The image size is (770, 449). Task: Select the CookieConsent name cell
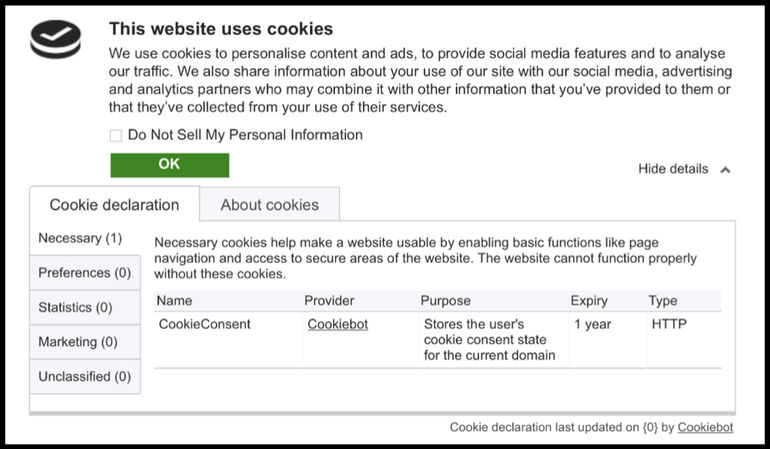[x=205, y=325]
